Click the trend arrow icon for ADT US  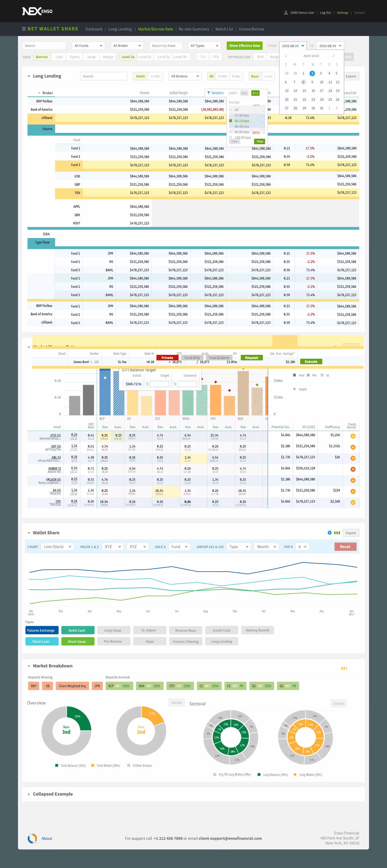coord(353,447)
